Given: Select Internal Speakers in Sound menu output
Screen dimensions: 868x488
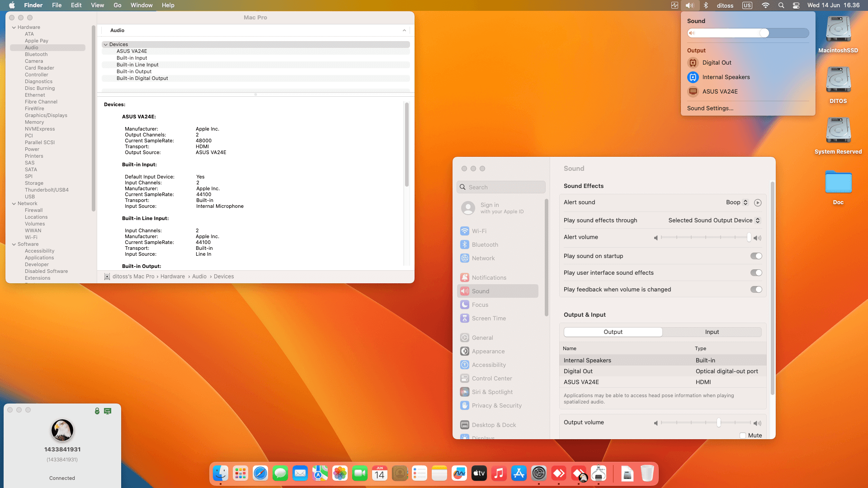Looking at the screenshot, I should click(x=748, y=77).
